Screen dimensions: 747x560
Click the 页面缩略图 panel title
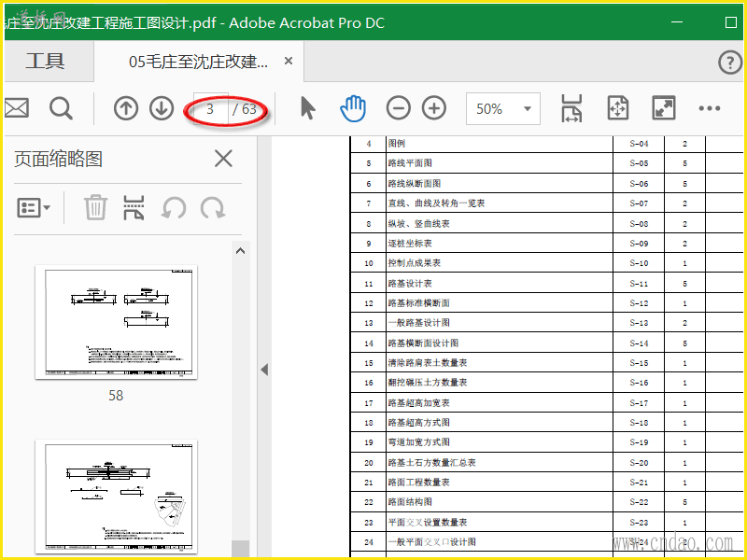point(58,159)
